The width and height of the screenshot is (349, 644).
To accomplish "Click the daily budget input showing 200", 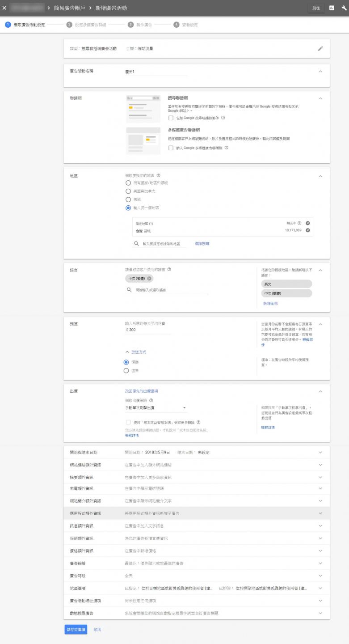I will [x=147, y=330].
